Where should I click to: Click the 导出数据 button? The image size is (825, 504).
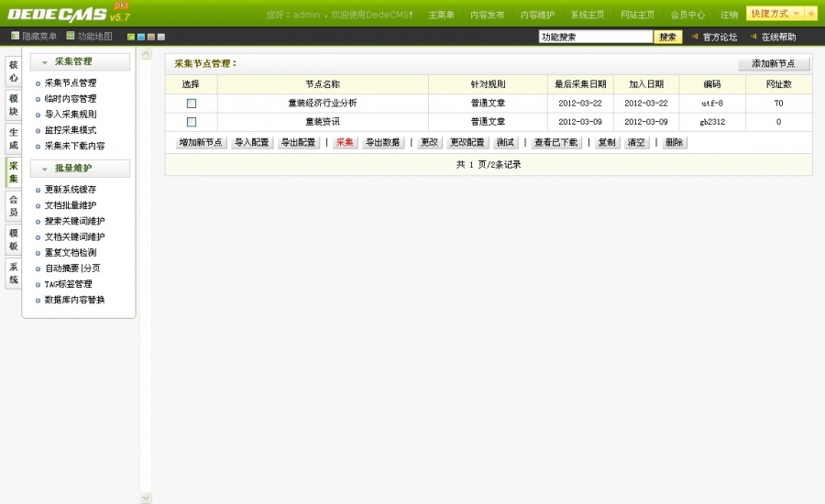[383, 143]
